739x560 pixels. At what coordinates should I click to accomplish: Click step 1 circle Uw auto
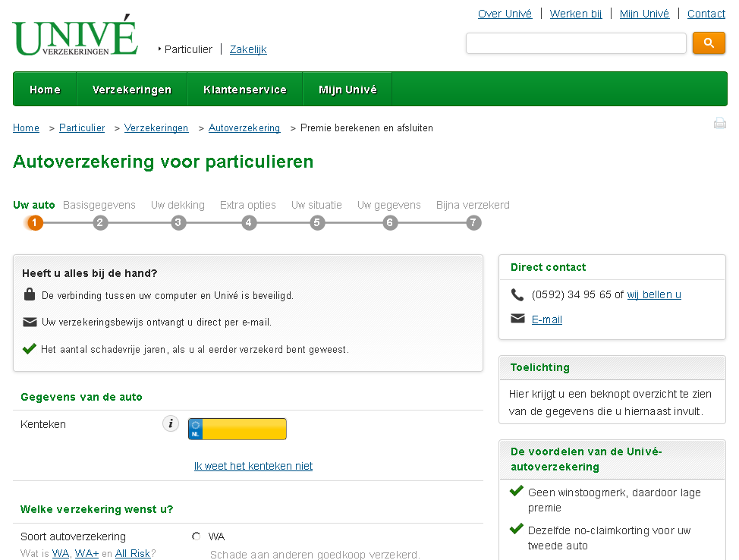pos(36,223)
